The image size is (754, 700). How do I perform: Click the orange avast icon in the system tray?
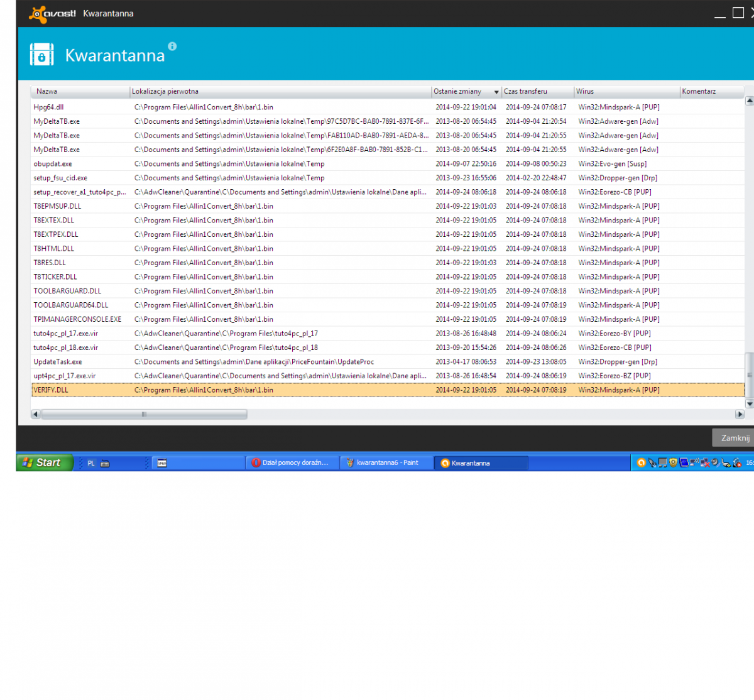point(641,463)
